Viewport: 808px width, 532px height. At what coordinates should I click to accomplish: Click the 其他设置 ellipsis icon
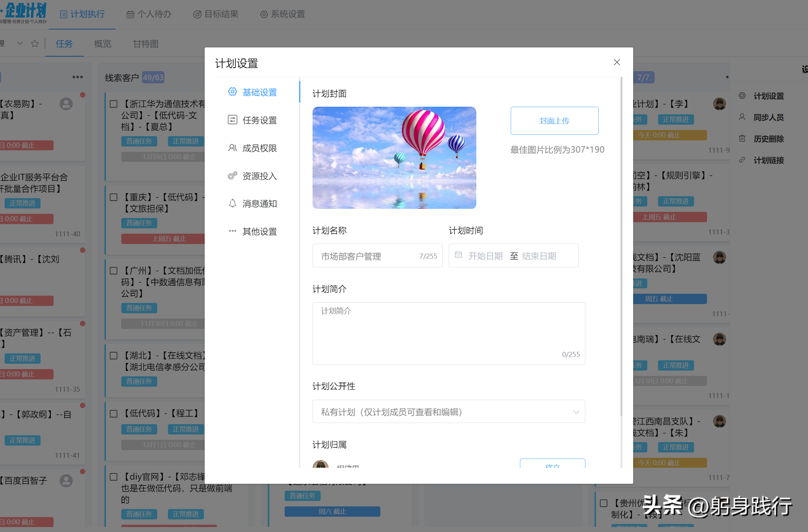pyautogui.click(x=232, y=231)
